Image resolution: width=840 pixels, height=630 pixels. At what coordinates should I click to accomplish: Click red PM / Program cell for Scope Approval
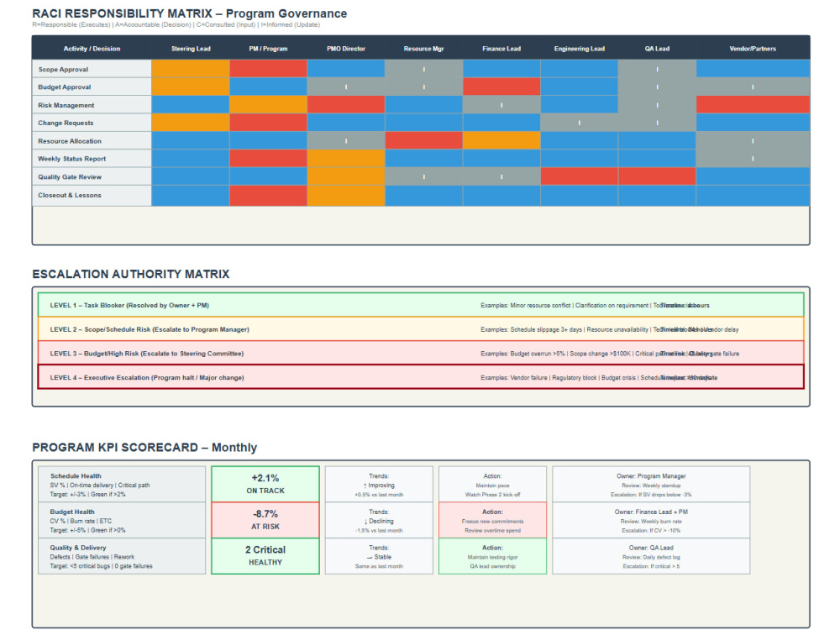pos(269,69)
